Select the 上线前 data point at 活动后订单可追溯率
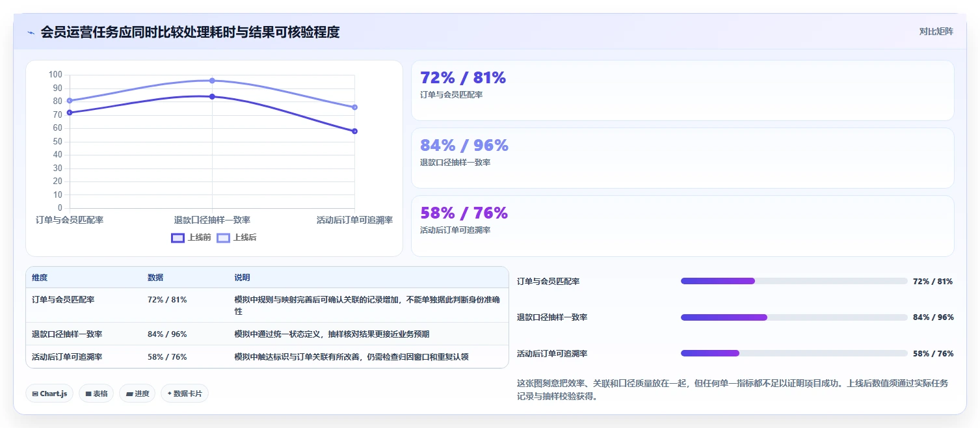The height and width of the screenshot is (428, 980). click(x=354, y=131)
